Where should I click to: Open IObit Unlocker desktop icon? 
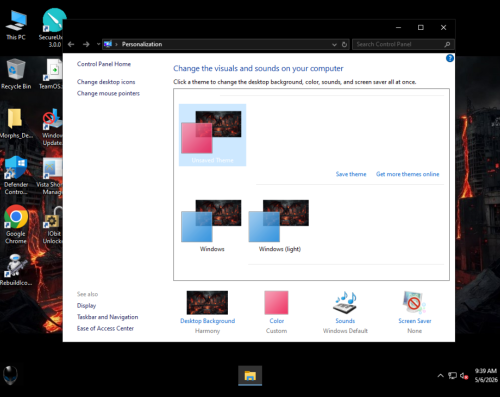tap(53, 225)
